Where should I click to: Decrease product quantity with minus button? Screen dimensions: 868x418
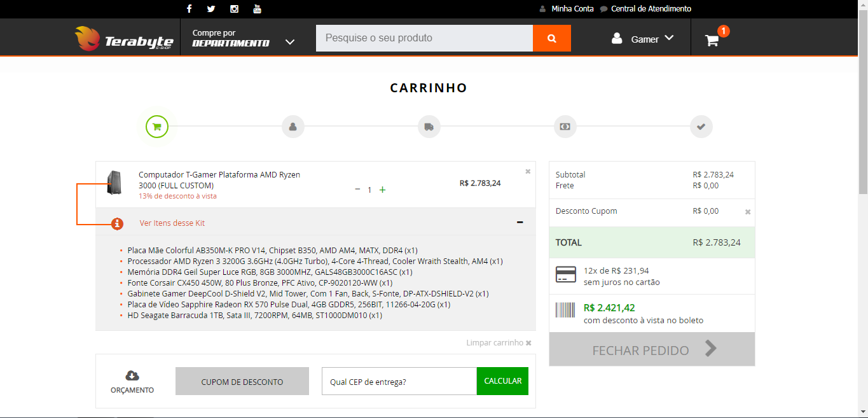click(x=357, y=190)
